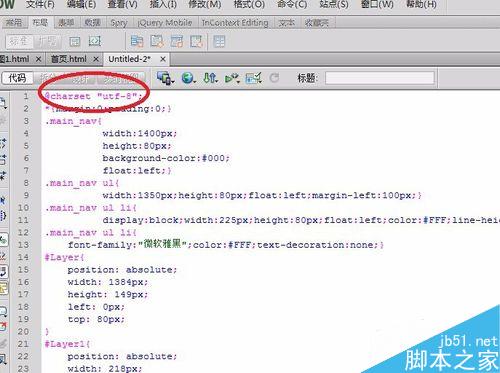Switch to the 收藏夹 insert tab
The width and height of the screenshot is (500, 373).
pyautogui.click(x=317, y=23)
